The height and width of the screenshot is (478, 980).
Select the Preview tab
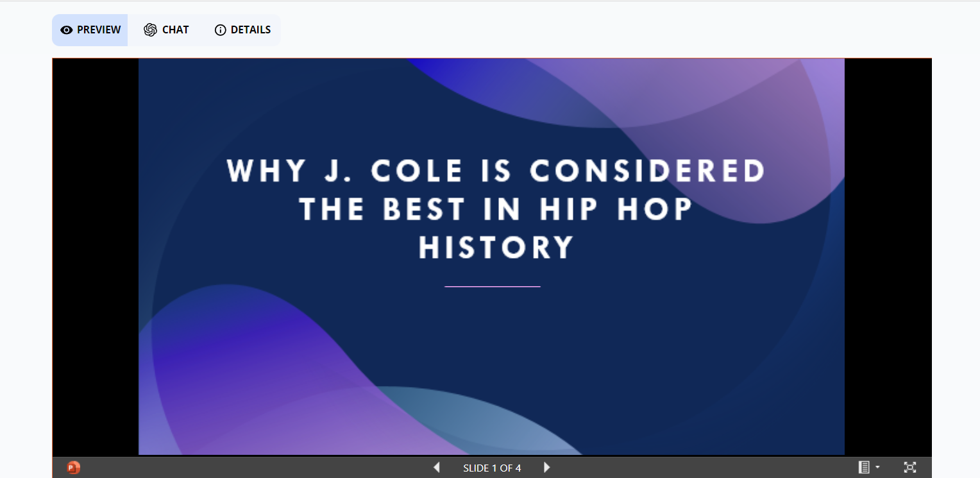click(x=90, y=30)
